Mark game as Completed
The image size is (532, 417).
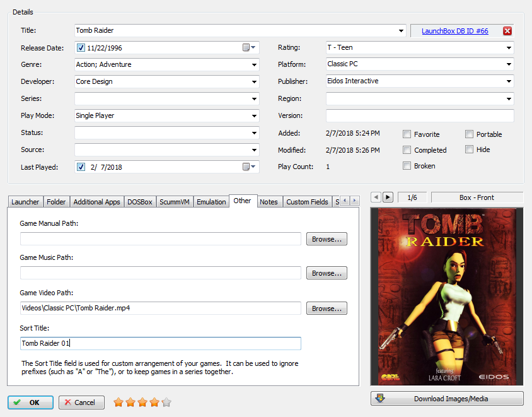(407, 150)
